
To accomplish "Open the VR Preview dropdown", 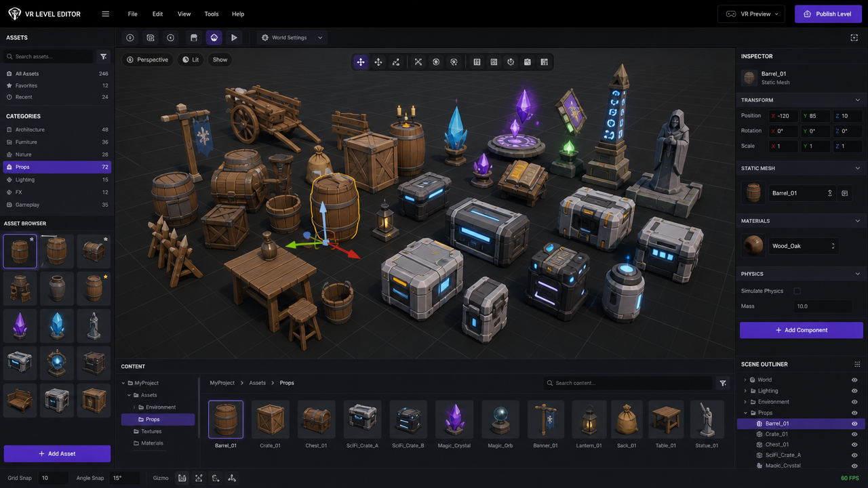I will pyautogui.click(x=751, y=14).
